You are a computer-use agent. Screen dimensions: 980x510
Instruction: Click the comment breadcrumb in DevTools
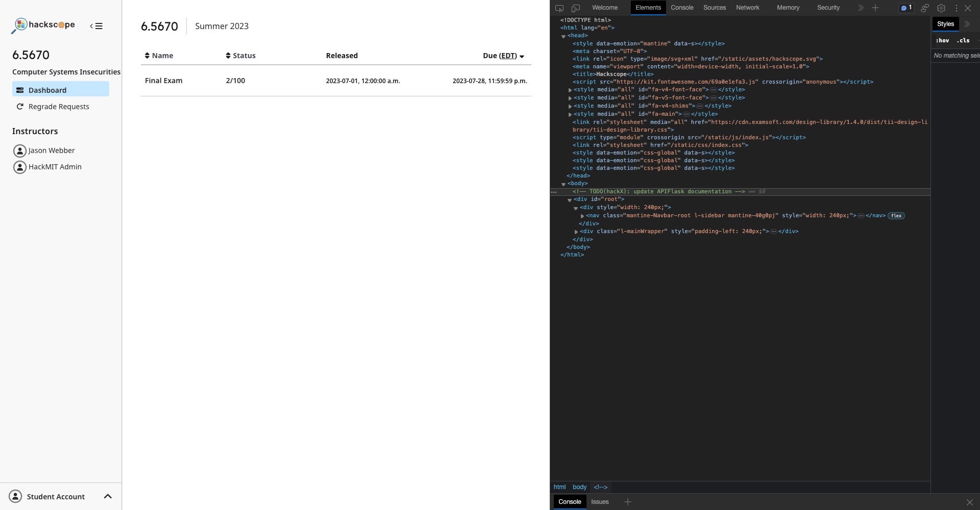[600, 487]
